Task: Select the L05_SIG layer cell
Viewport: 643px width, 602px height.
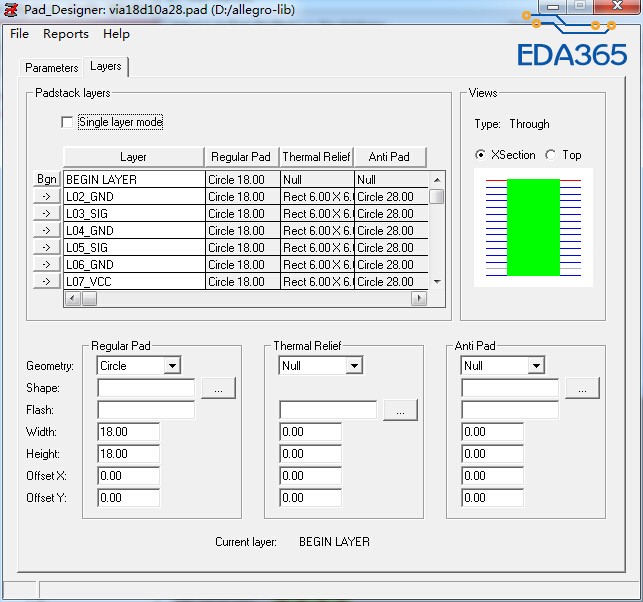Action: (134, 248)
